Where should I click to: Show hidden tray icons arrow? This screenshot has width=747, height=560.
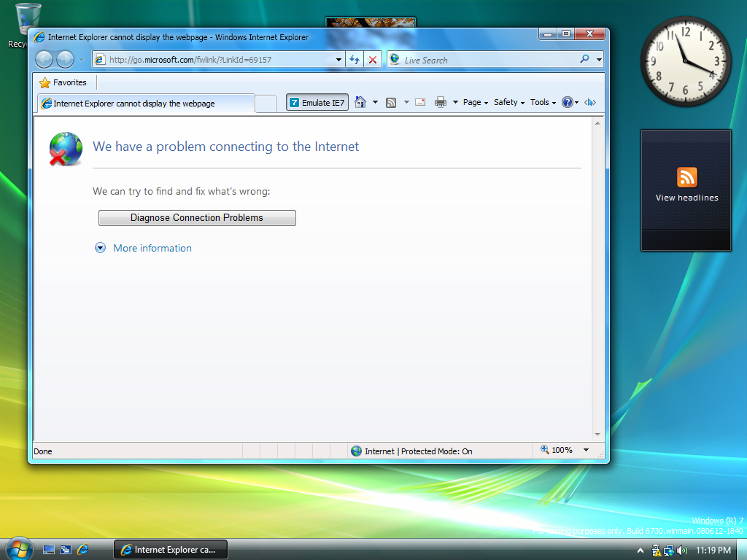click(x=640, y=551)
